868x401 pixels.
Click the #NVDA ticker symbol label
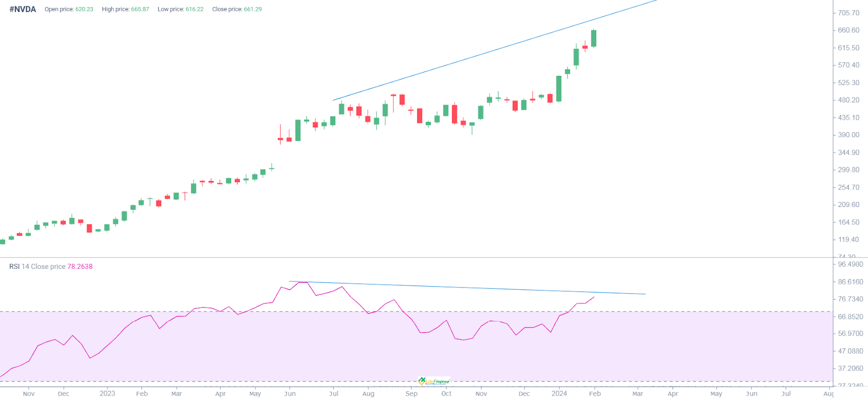(x=22, y=9)
